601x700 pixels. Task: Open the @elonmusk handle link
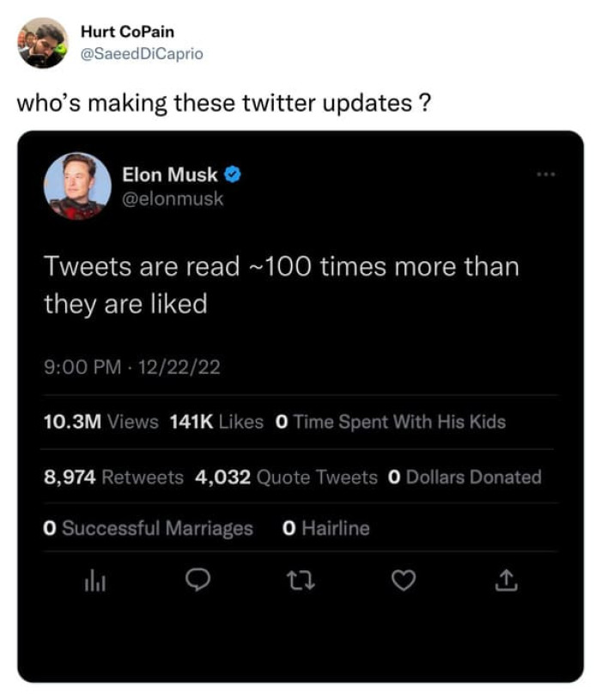pyautogui.click(x=173, y=198)
